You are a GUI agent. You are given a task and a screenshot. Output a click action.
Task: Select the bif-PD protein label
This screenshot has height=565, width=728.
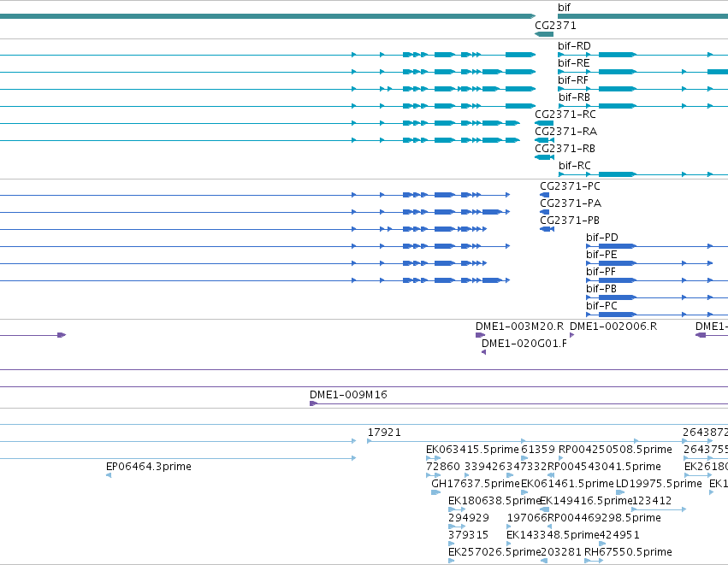[602, 238]
